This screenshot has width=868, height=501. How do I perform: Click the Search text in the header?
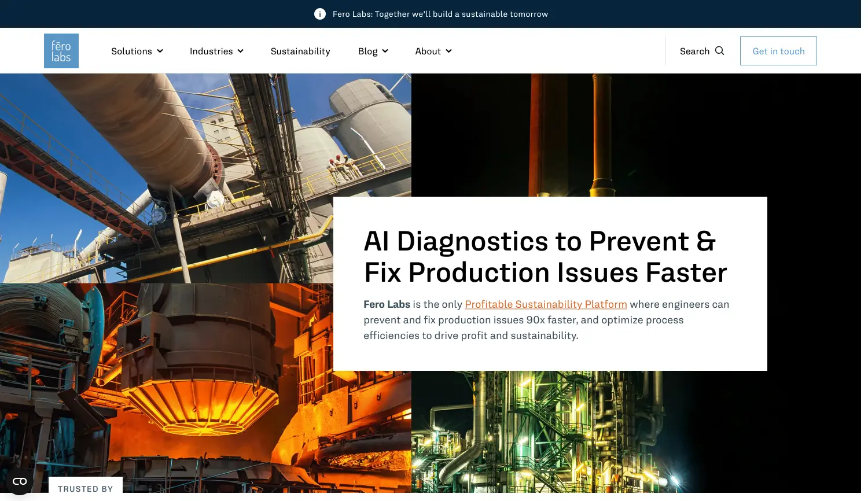coord(694,51)
